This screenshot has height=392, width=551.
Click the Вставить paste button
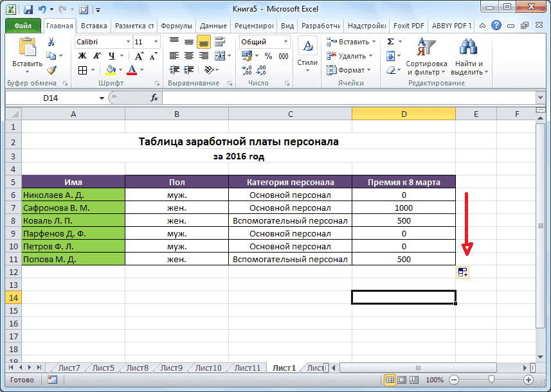tap(27, 55)
